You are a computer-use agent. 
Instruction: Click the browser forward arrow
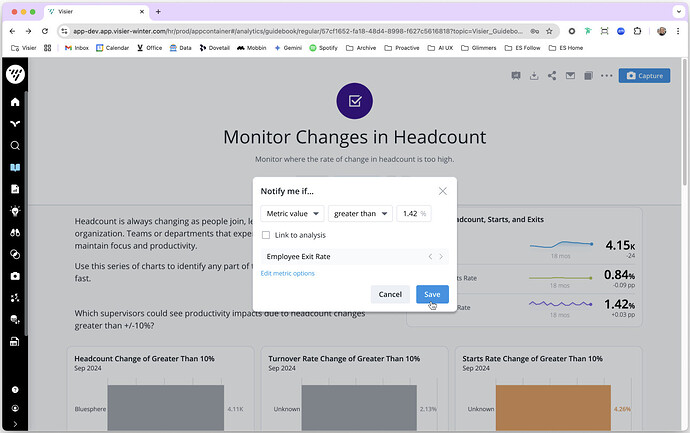pos(29,31)
